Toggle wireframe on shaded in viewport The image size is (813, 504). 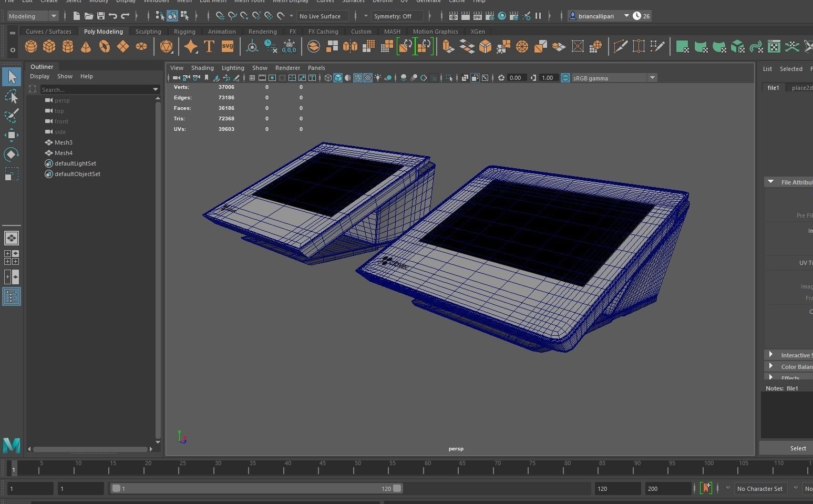(x=358, y=78)
